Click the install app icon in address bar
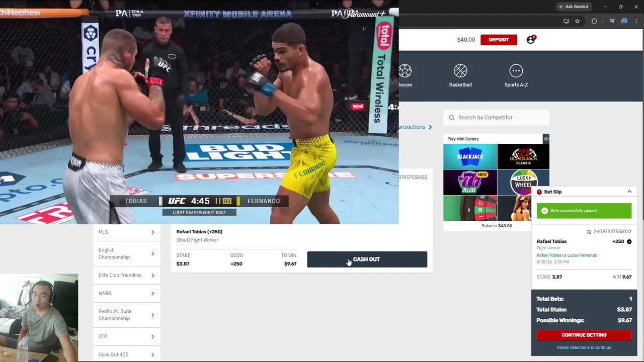The height and width of the screenshot is (362, 644). (566, 21)
